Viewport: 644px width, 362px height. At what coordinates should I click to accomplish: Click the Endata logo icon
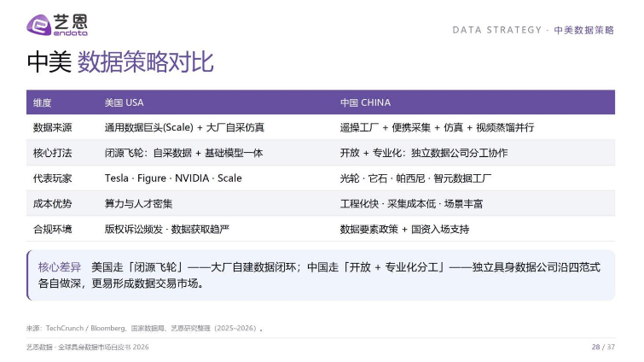[57, 25]
